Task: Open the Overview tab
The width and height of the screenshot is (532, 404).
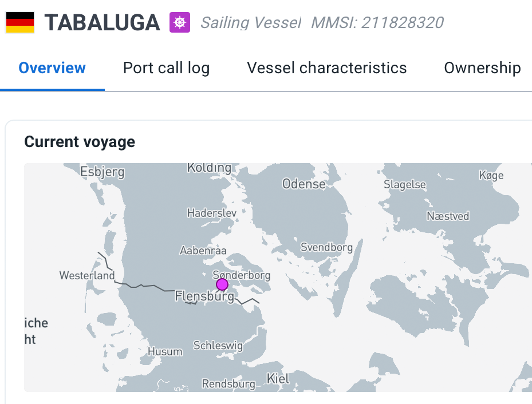Action: tap(52, 68)
